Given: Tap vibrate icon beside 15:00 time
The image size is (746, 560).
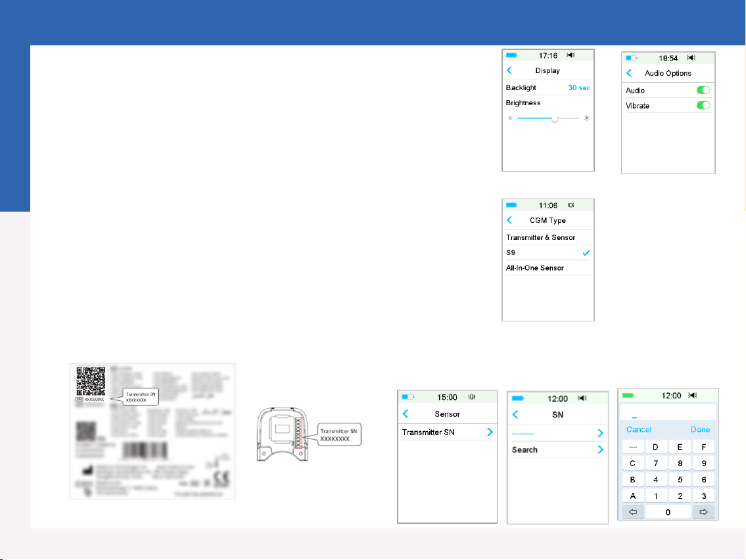Looking at the screenshot, I should [x=471, y=397].
